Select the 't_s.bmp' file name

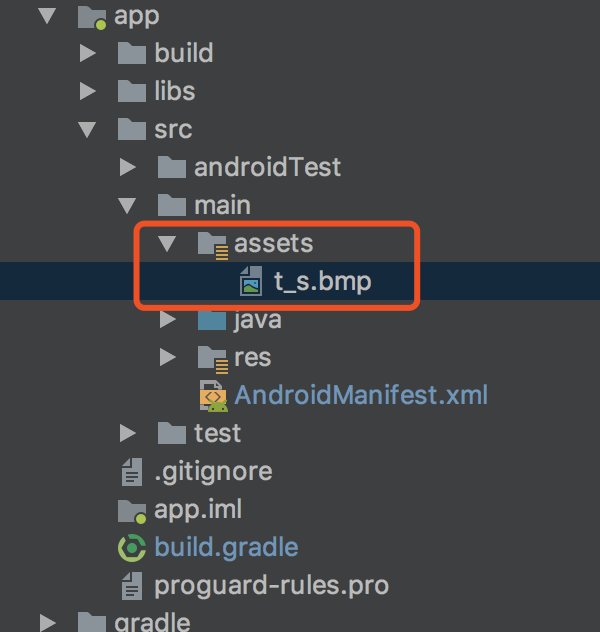click(322, 281)
